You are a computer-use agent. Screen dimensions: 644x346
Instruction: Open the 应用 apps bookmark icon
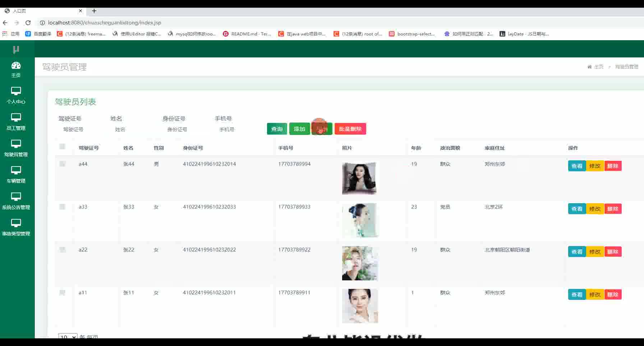pyautogui.click(x=11, y=34)
